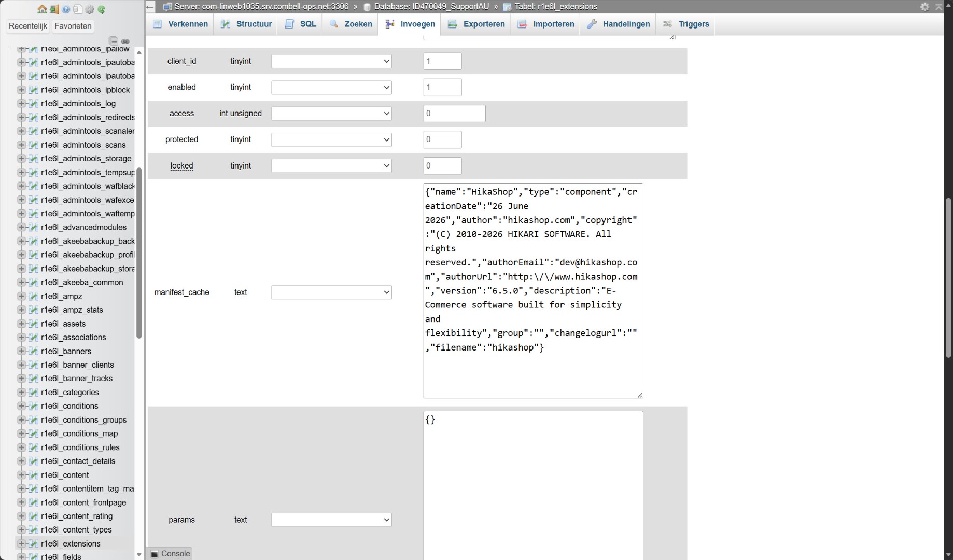Click table icon beside r1e6l_categories
Screen dimensions: 953x560
point(34,392)
